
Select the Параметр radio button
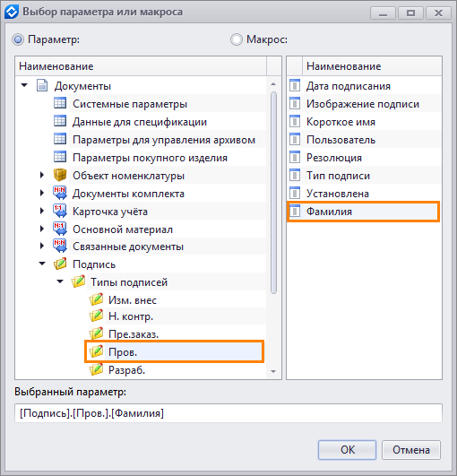tap(18, 39)
